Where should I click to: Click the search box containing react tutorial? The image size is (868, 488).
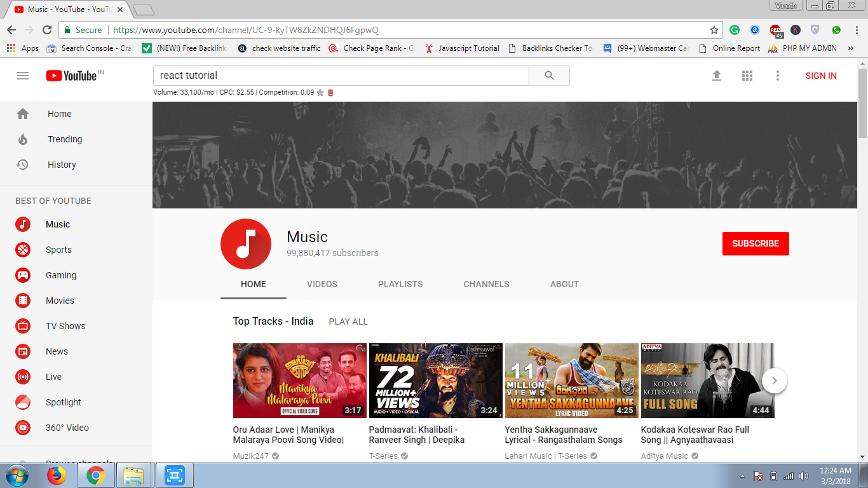341,76
